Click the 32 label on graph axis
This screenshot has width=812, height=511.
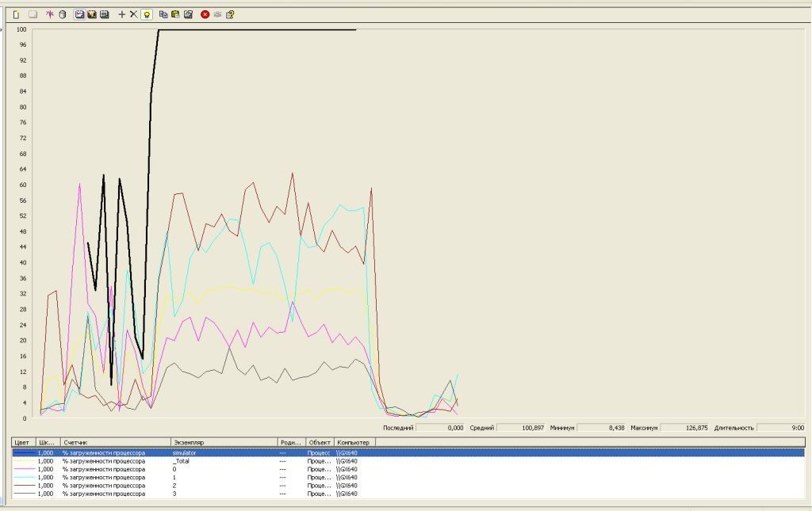[23, 293]
